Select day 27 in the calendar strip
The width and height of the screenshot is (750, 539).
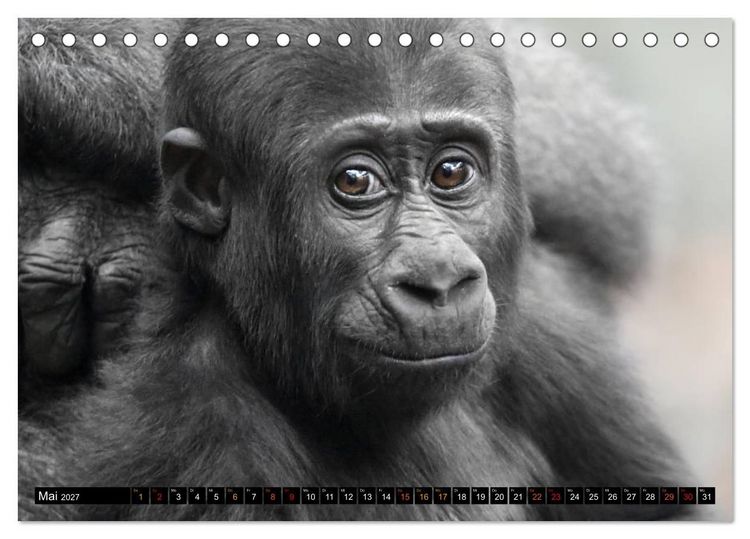click(631, 496)
